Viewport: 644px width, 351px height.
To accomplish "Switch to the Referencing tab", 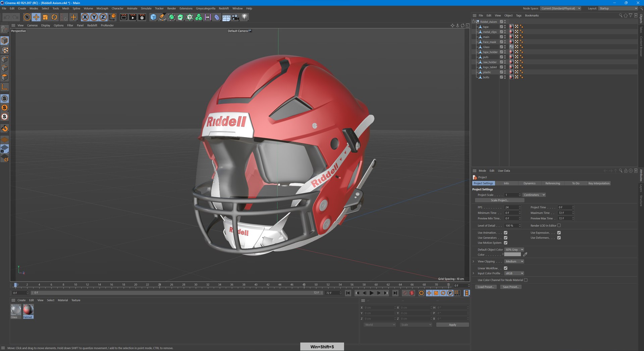I will (552, 183).
